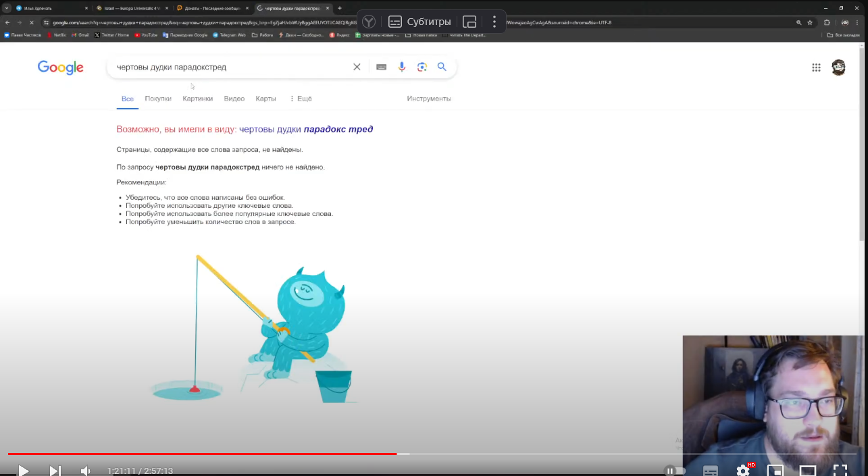The height and width of the screenshot is (476, 868).
Task: Open YouTube bookmark
Action: (146, 34)
